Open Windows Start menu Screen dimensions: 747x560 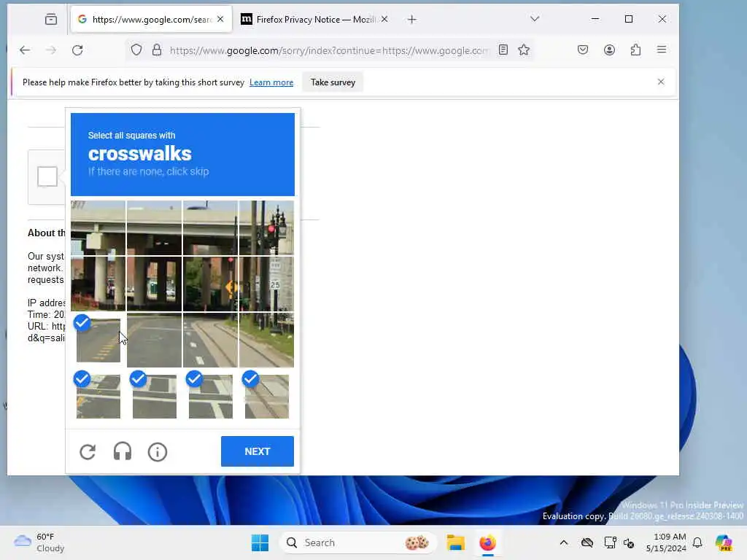[x=260, y=542]
